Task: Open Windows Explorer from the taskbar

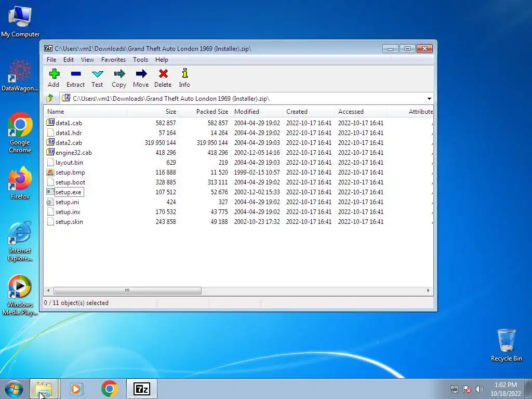Action: click(44, 389)
